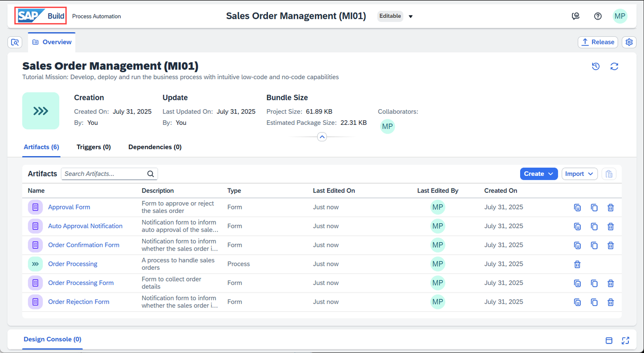Click the form icon next to Order Rejection Form
The height and width of the screenshot is (353, 644).
(x=35, y=302)
